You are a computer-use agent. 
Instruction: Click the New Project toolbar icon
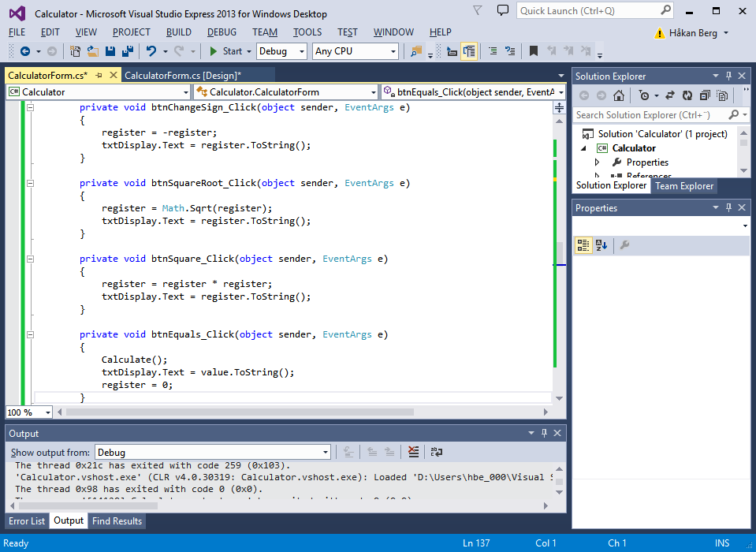75,51
